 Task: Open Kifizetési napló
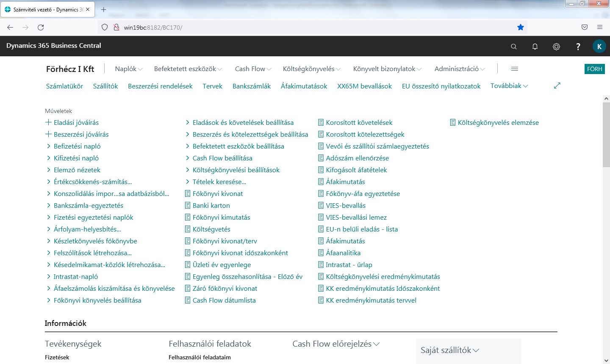73,158
